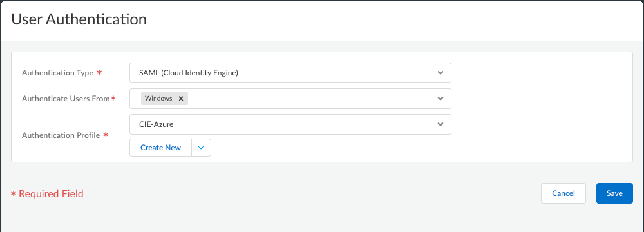
Task: Save the user authentication settings
Action: tap(614, 193)
